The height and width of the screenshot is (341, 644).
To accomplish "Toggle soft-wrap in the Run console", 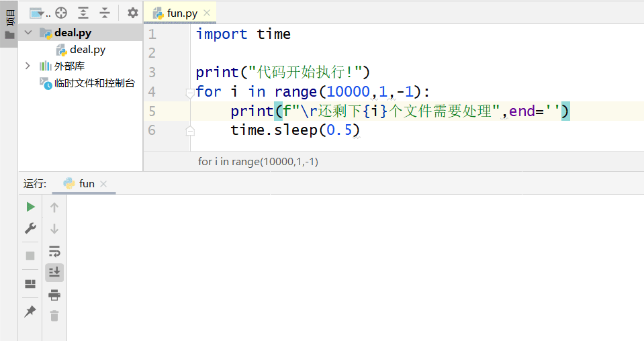I will point(54,252).
